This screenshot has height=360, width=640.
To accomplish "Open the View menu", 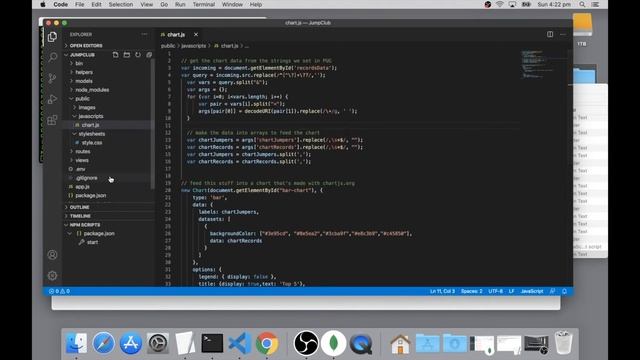I will [147, 4].
